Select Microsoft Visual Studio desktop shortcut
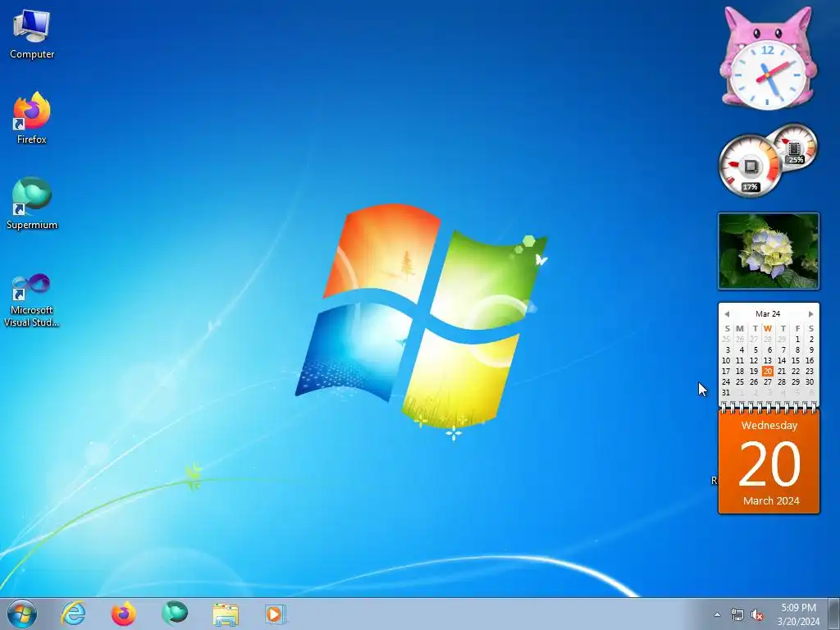The height and width of the screenshot is (630, 840). click(32, 300)
